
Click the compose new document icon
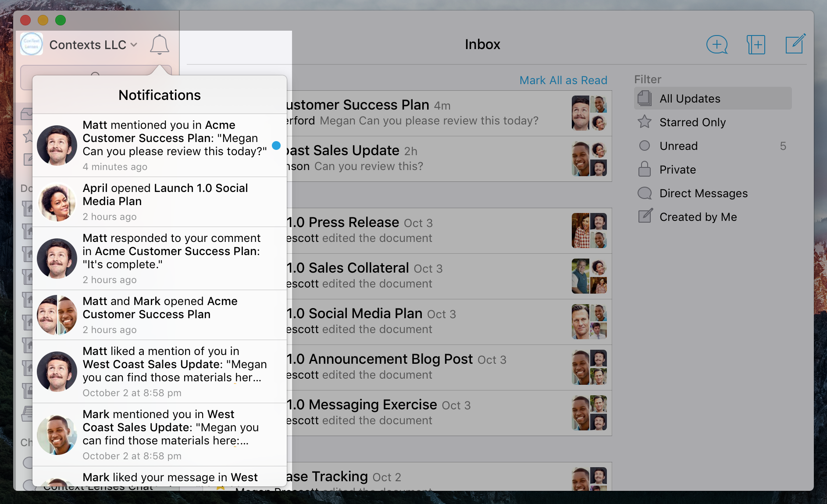click(x=795, y=44)
